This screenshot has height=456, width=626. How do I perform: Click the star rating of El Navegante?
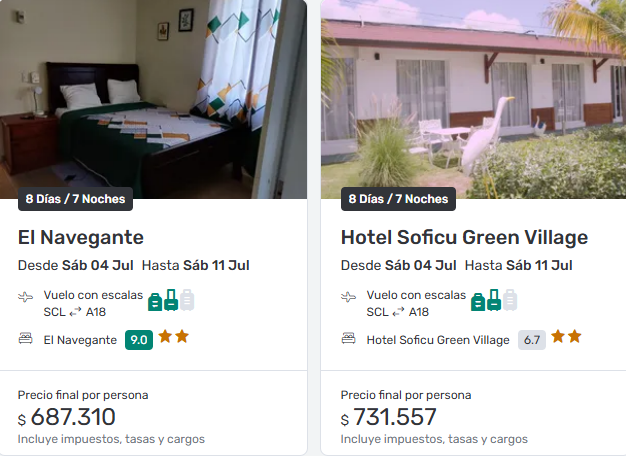(174, 337)
